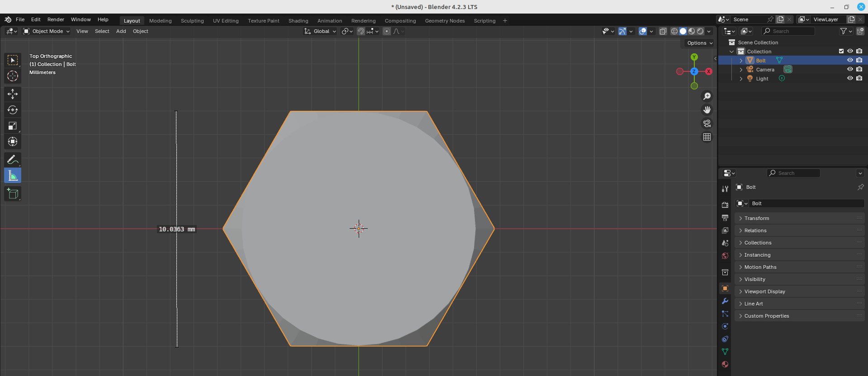Image resolution: width=868 pixels, height=376 pixels.
Task: Expand the Visibility panel
Action: pos(800,279)
